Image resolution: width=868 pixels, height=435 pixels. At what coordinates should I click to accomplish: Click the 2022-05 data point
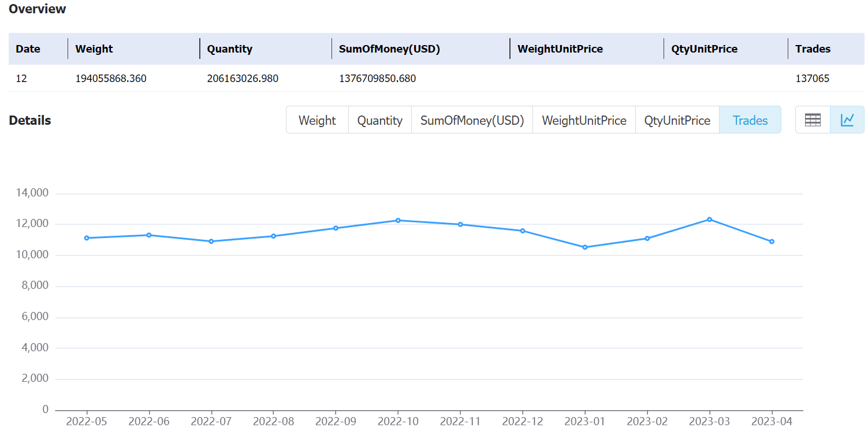click(x=87, y=238)
